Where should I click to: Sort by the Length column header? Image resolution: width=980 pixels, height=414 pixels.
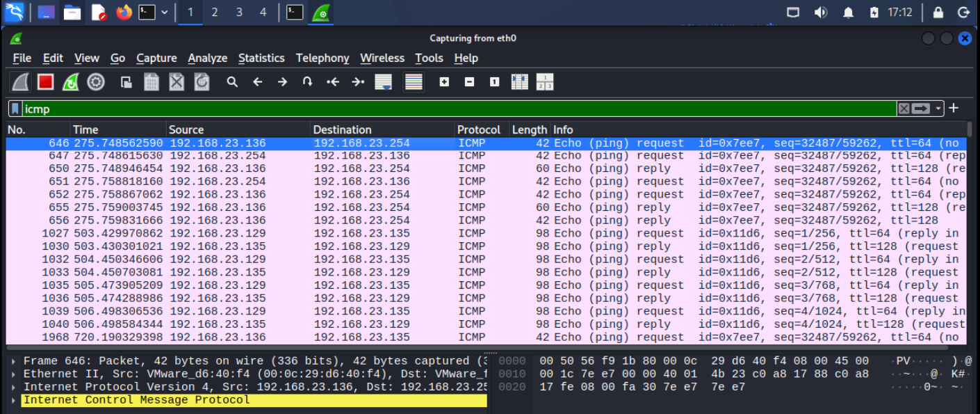pos(530,129)
